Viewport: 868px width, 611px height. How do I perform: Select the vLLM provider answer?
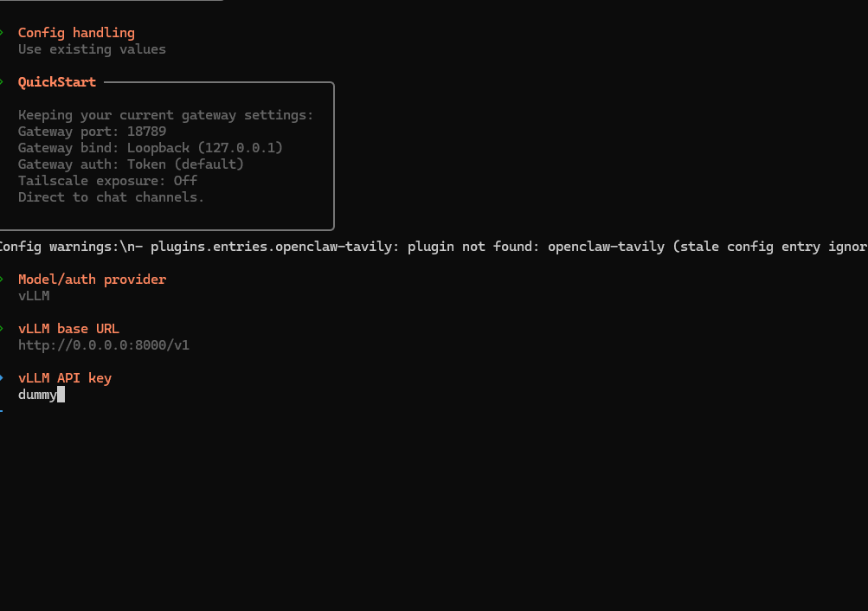tap(34, 296)
